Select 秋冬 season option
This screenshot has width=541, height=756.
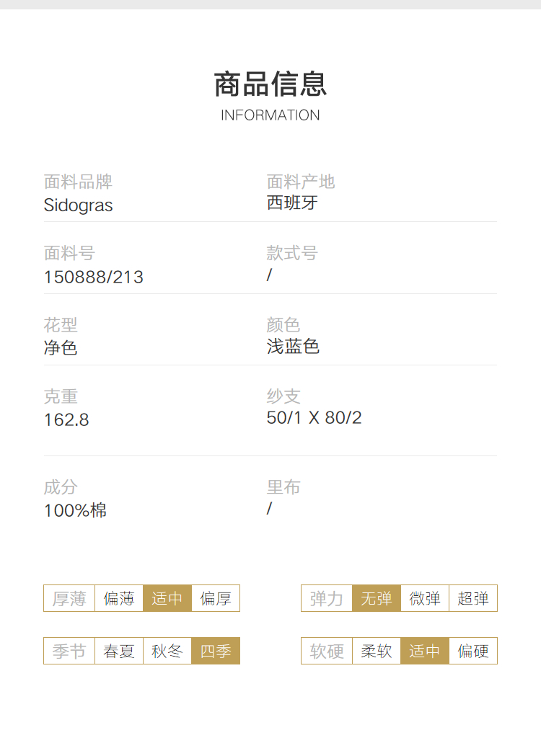pyautogui.click(x=167, y=651)
